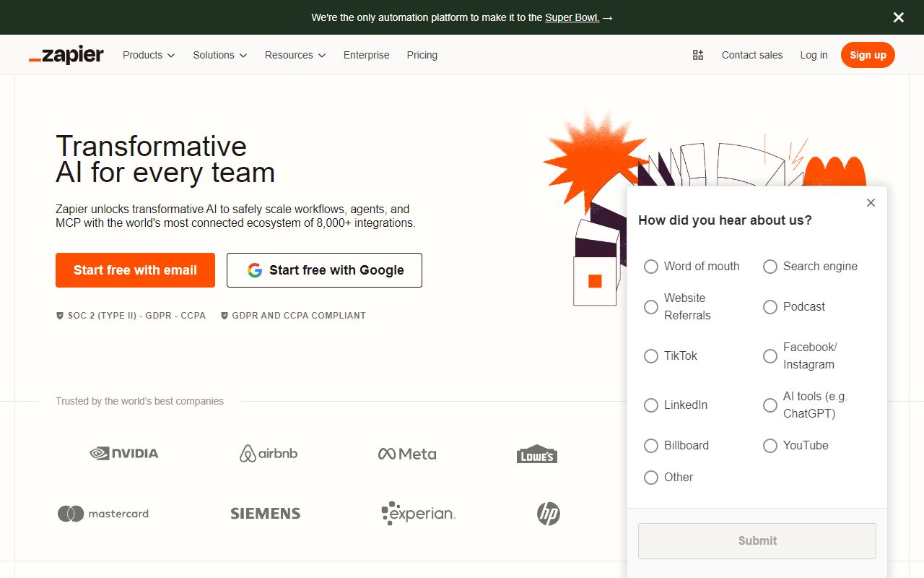Click the Meta logo
Viewport: 924px width, 578px height.
coord(406,454)
